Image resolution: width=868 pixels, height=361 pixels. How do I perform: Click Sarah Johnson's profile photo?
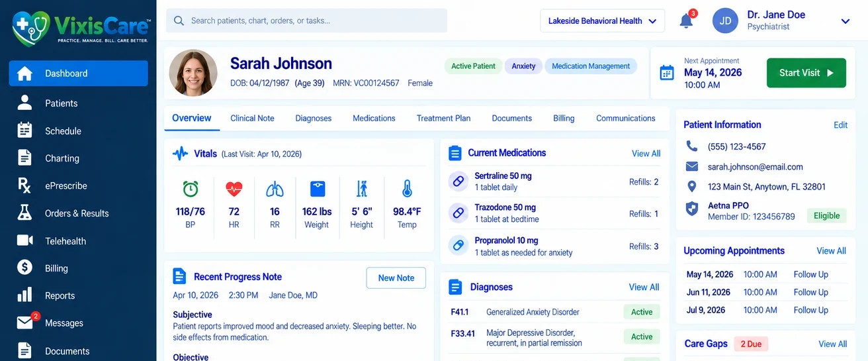point(193,72)
